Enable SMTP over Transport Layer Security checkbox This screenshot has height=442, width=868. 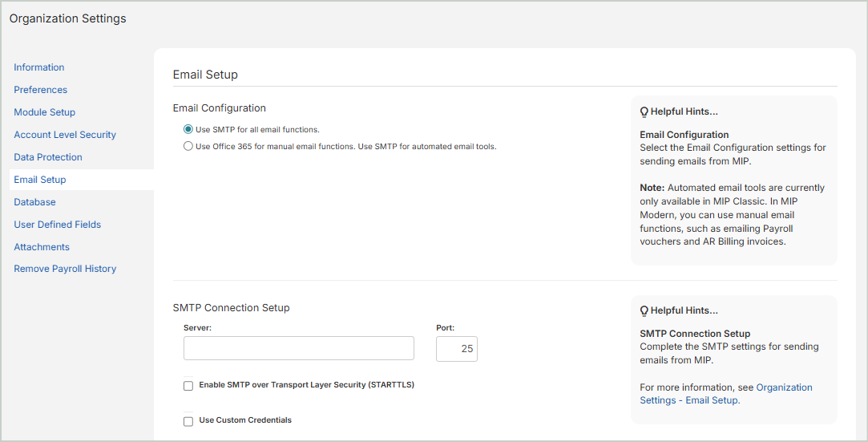tap(188, 386)
